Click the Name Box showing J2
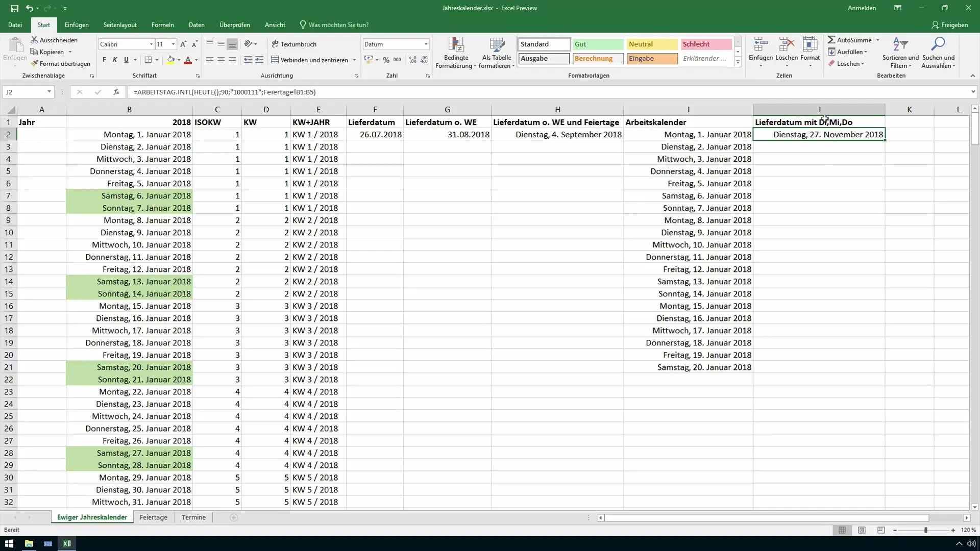The image size is (980, 551). (x=24, y=92)
